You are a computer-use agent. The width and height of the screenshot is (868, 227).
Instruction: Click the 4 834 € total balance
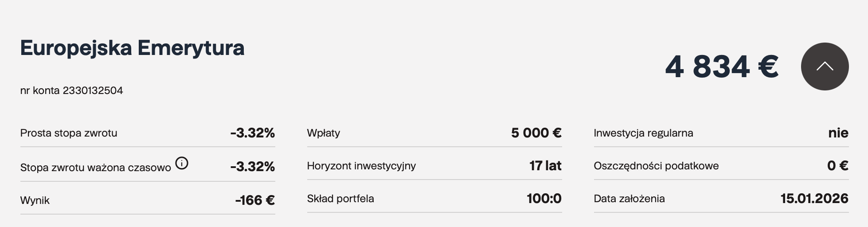pyautogui.click(x=721, y=67)
